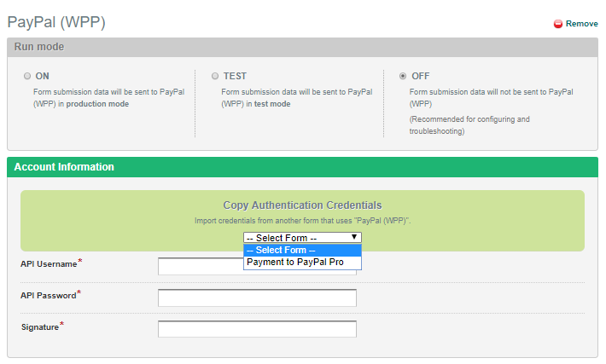Click the "Copy Authentication Credentials" heading
Image resolution: width=606 pixels, height=364 pixels.
coord(302,205)
